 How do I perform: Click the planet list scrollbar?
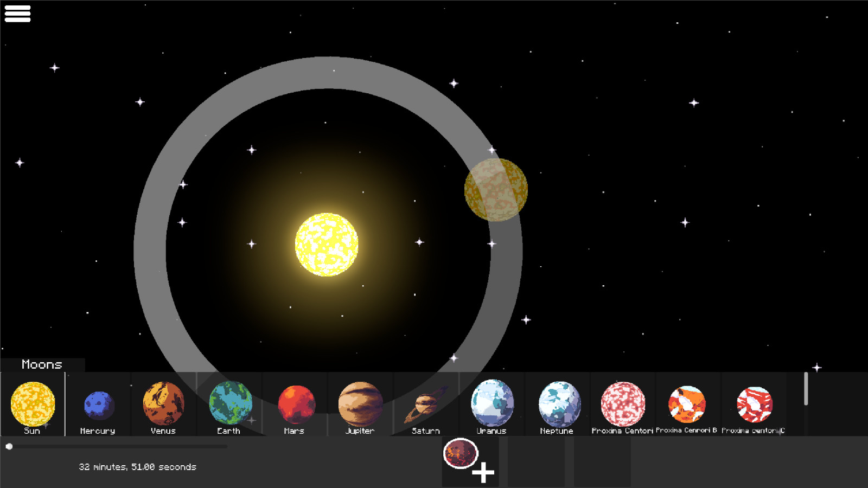(x=806, y=389)
